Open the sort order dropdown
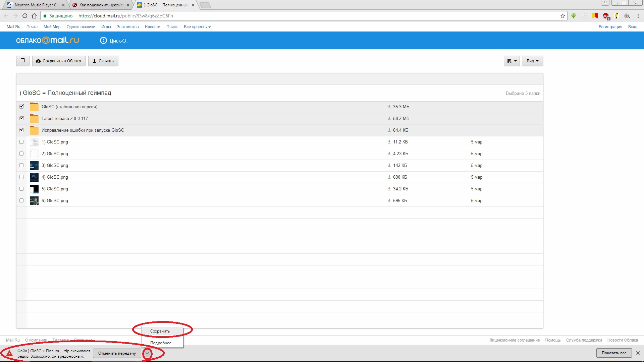The height and width of the screenshot is (362, 644). tap(512, 61)
